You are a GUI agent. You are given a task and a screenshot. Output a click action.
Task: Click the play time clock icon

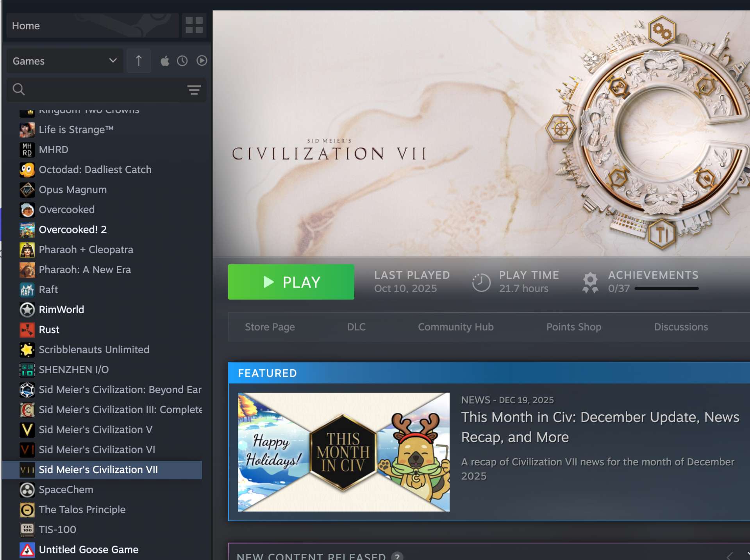(481, 282)
